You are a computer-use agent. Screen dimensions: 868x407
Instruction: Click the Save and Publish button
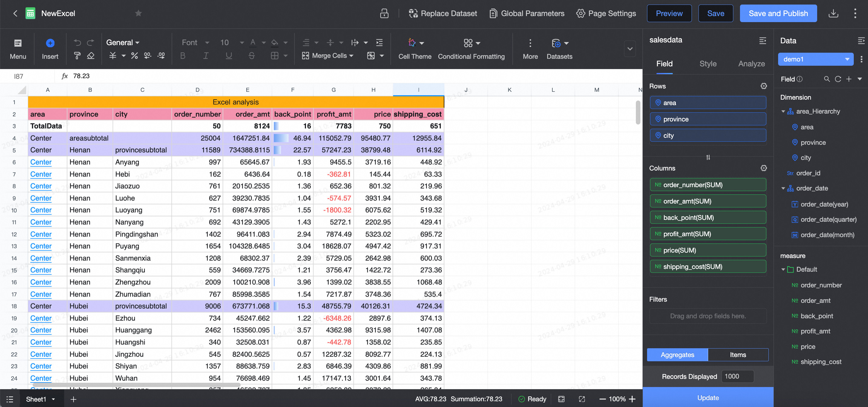[x=778, y=14]
